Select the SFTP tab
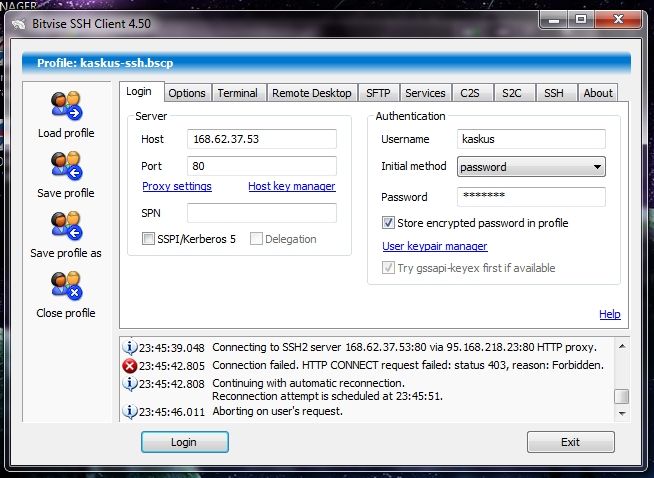This screenshot has height=478, width=654. [x=378, y=93]
